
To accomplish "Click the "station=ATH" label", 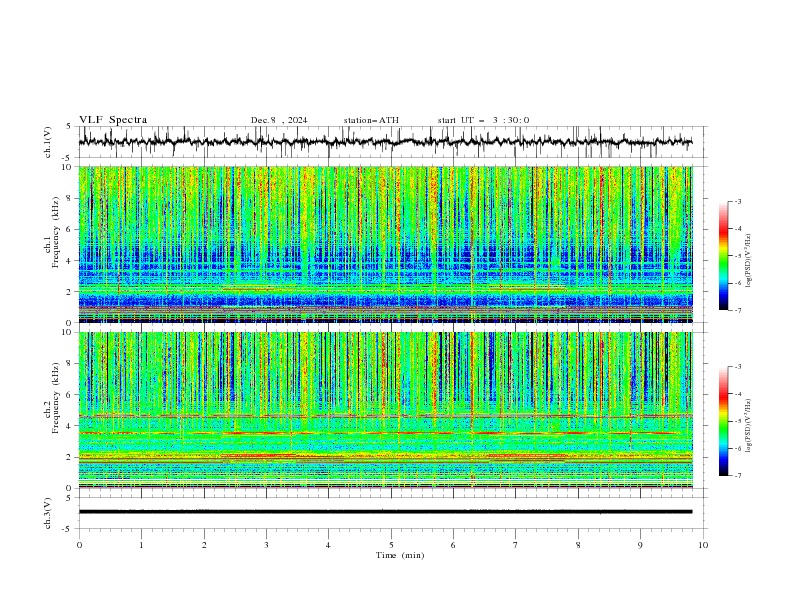I will click(x=371, y=120).
